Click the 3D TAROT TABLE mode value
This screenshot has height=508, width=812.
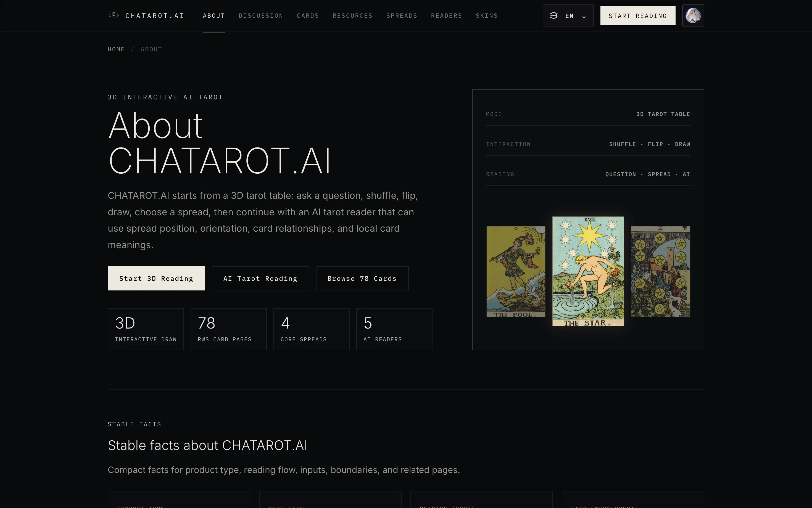(663, 114)
